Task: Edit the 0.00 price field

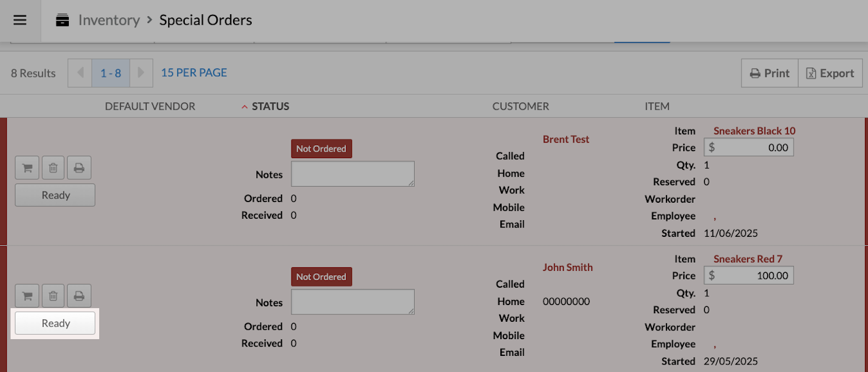Action: click(748, 148)
